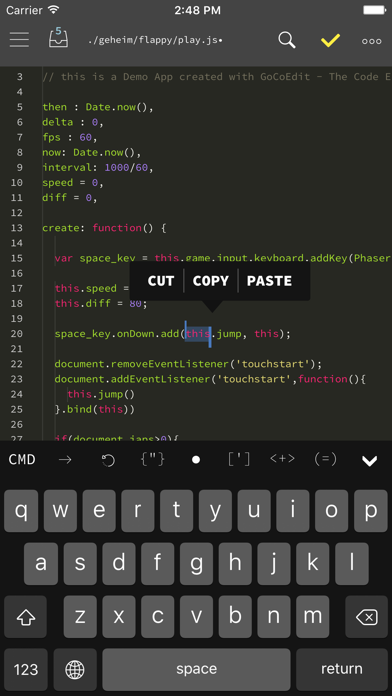The height and width of the screenshot is (696, 392).
Task: Tap the angle brackets plus snippet key
Action: click(282, 459)
